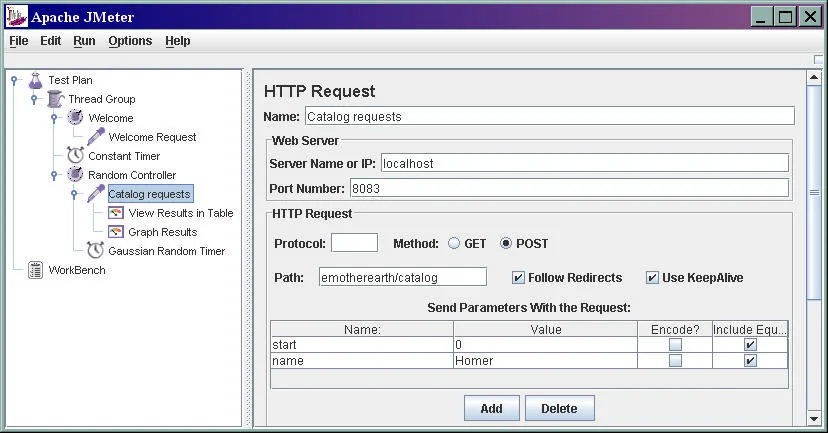Click the 'Encode?' column header

click(x=675, y=330)
